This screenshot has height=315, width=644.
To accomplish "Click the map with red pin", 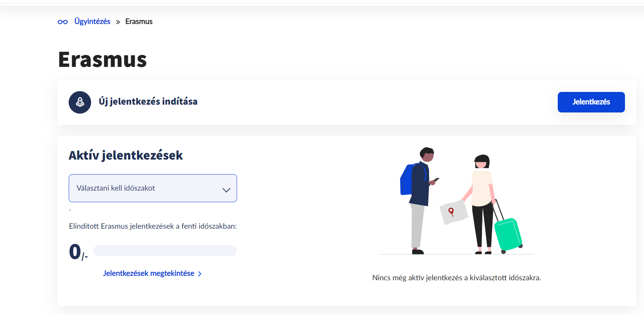I will pyautogui.click(x=454, y=212).
